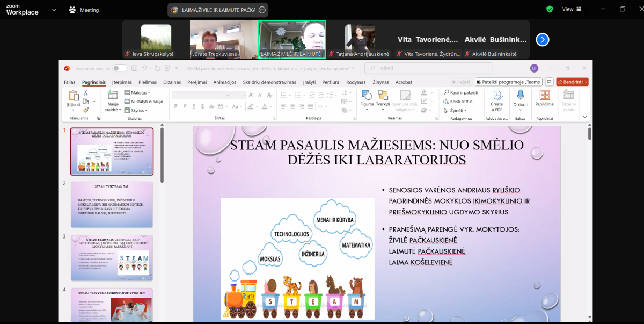Open the Animacijos ribbon tab
Viewport: 644px width, 324px height.
(224, 82)
